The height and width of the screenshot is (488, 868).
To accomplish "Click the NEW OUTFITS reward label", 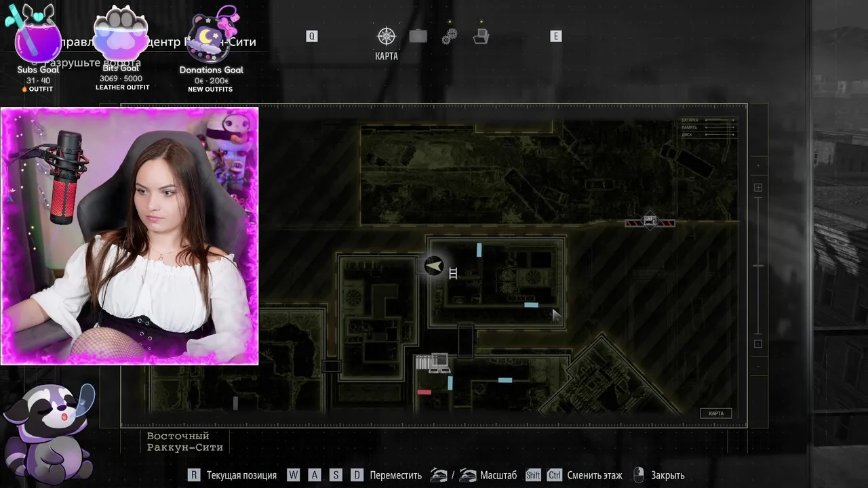I will 210,89.
